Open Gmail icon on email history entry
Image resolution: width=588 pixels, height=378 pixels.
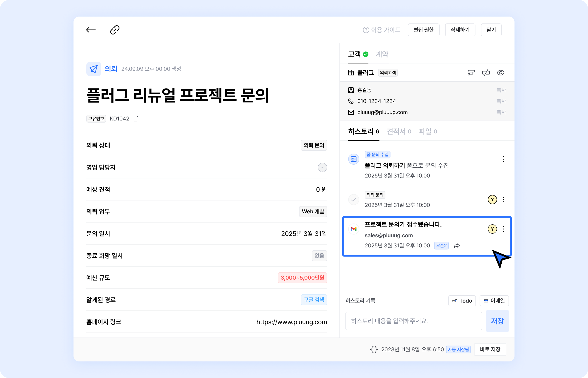pos(353,229)
